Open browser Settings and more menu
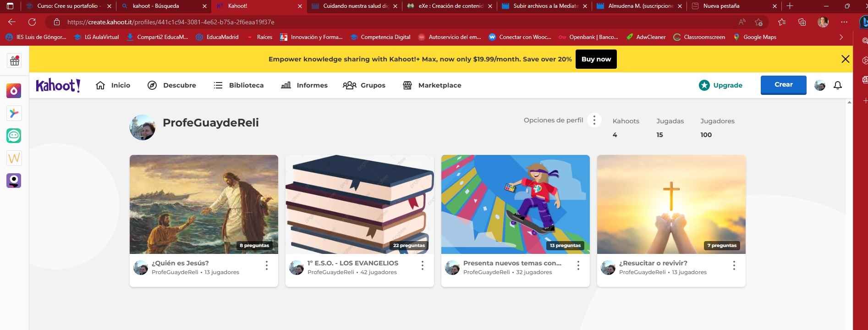 pyautogui.click(x=844, y=22)
